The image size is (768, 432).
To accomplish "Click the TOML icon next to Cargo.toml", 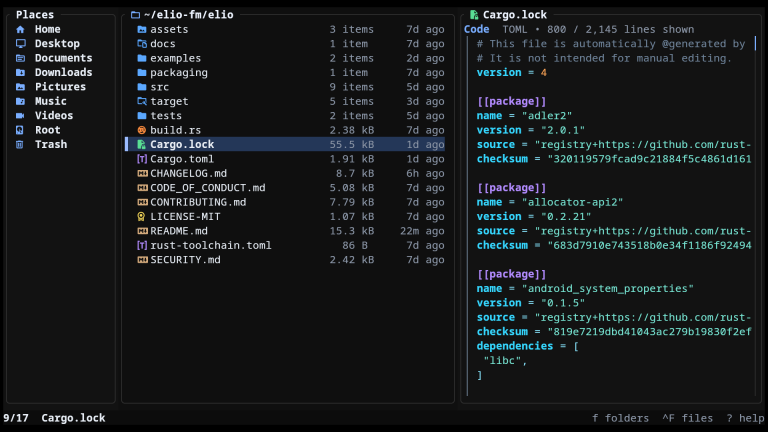I will click(x=142, y=159).
